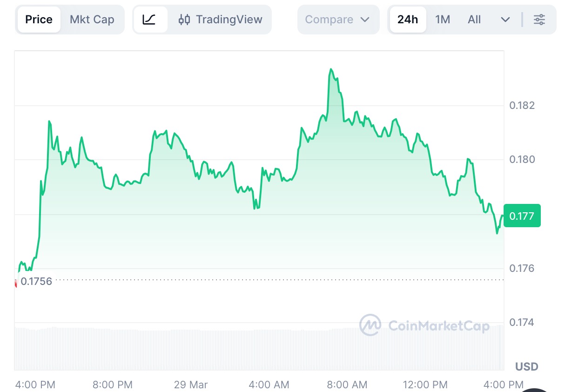The height and width of the screenshot is (392, 565).
Task: Click the 12:00 PM time axis label
Action: pos(424,385)
